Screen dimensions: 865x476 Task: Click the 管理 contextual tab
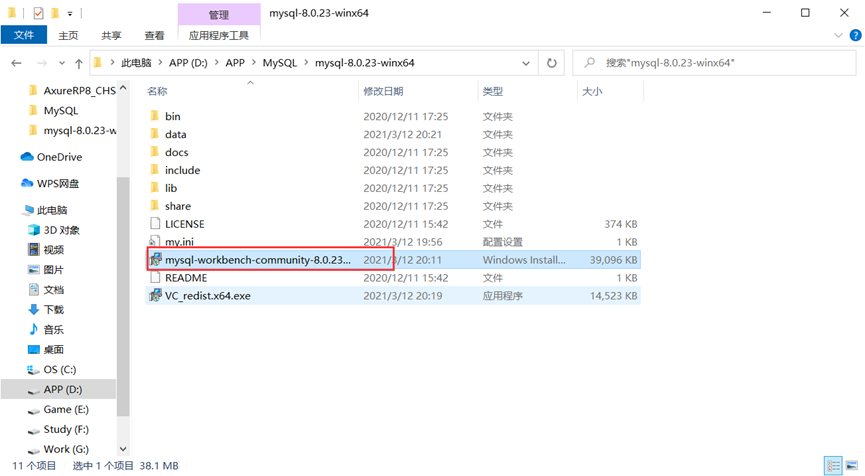(x=219, y=14)
